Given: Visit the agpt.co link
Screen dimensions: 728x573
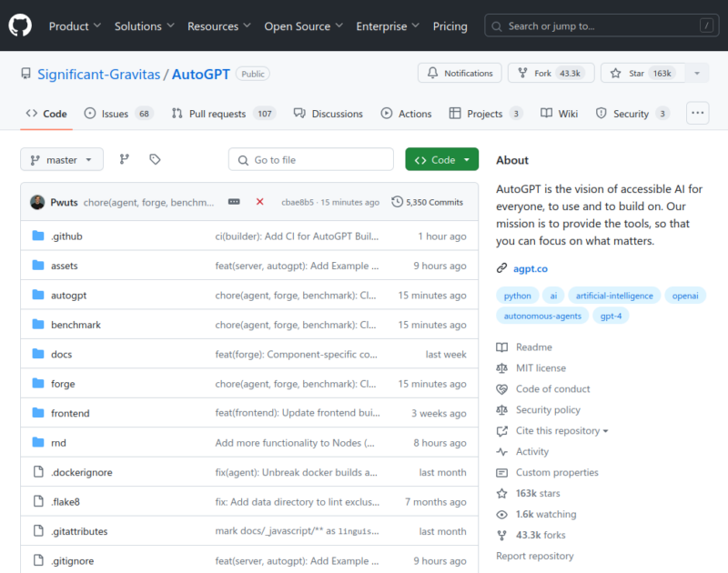Looking at the screenshot, I should click(x=531, y=268).
